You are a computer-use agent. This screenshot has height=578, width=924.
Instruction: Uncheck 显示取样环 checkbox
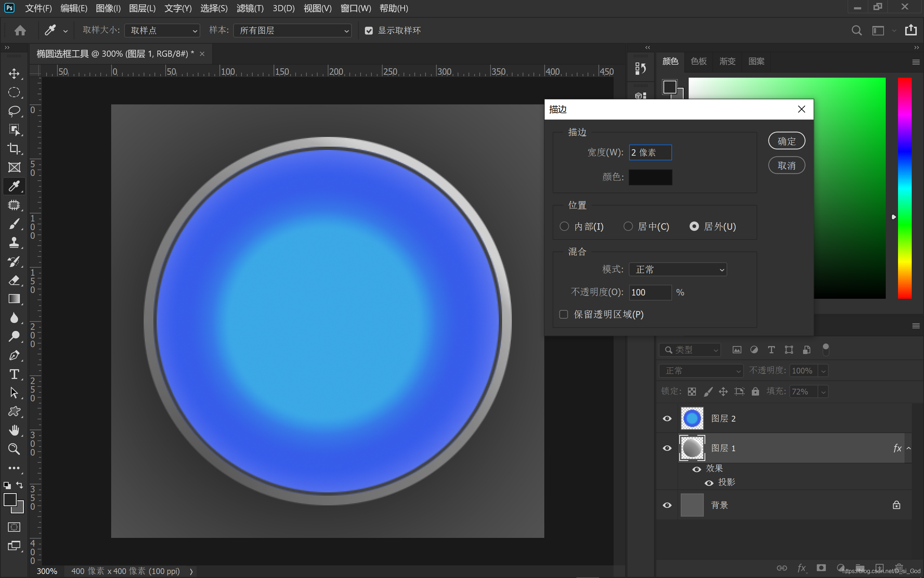(x=369, y=31)
